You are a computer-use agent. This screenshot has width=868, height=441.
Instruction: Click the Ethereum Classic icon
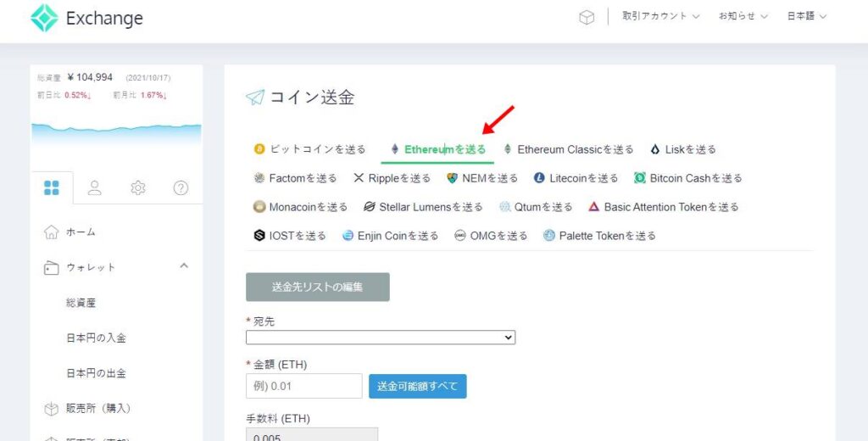508,149
